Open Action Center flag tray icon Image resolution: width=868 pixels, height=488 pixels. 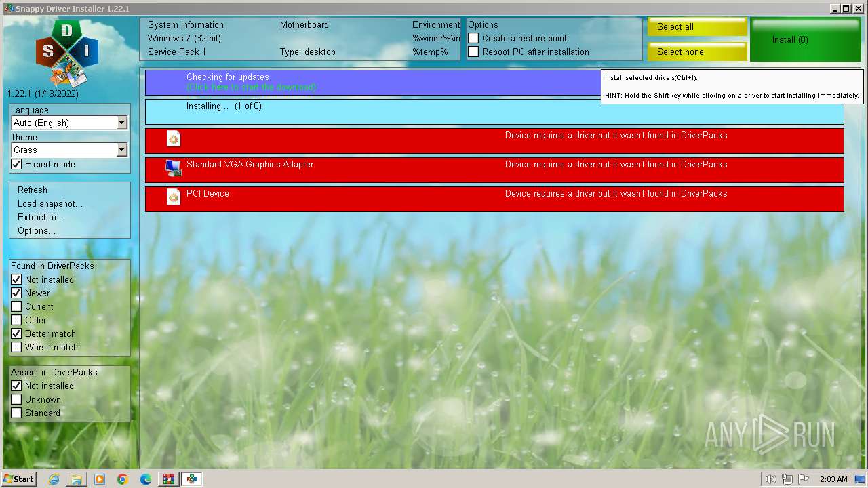tap(804, 479)
